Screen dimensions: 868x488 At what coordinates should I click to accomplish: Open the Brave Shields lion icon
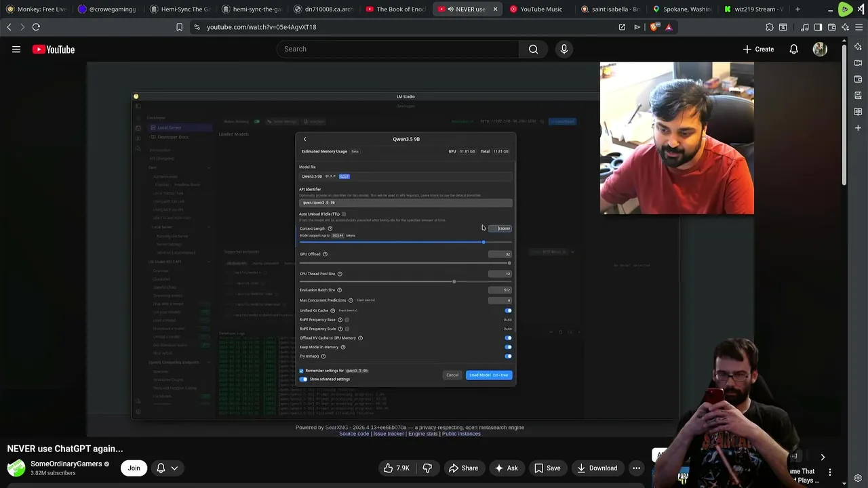tap(654, 27)
